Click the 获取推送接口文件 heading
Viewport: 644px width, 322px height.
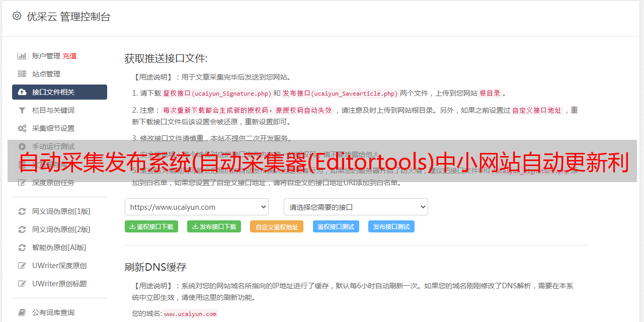click(x=166, y=58)
